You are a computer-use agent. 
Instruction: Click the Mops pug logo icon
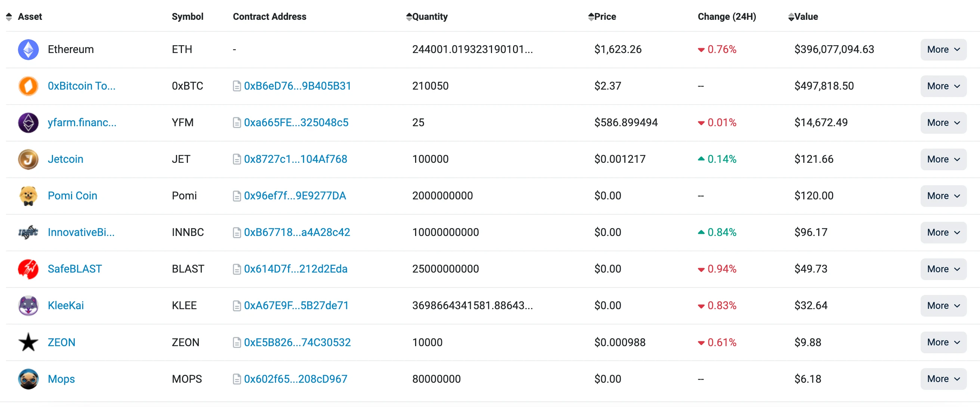pyautogui.click(x=28, y=379)
